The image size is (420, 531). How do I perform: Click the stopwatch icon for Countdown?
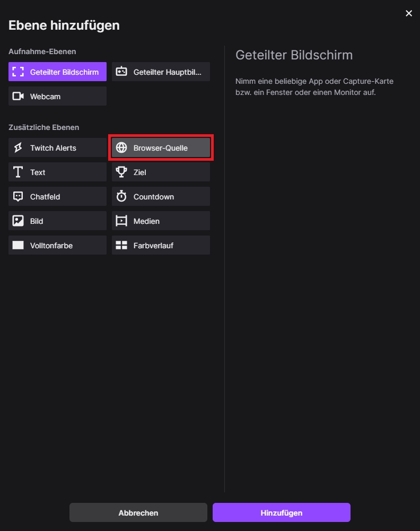coord(121,197)
